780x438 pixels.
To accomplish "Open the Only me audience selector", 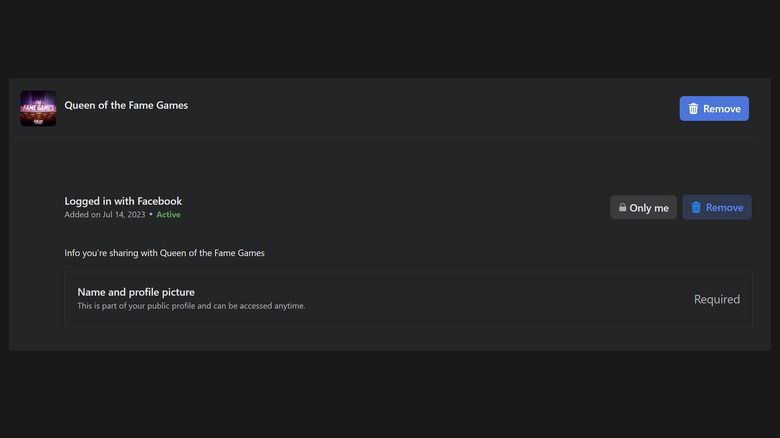I will click(643, 208).
